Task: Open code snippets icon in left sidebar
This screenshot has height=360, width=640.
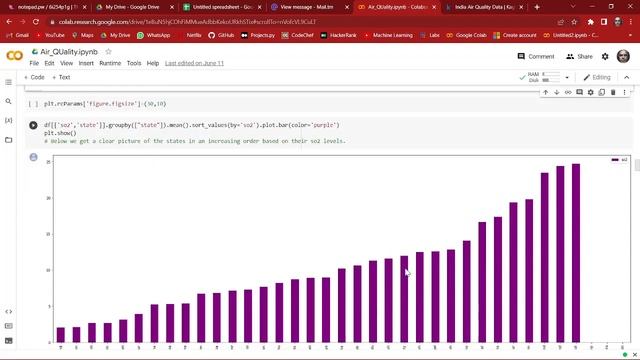Action: pyautogui.click(x=9, y=311)
